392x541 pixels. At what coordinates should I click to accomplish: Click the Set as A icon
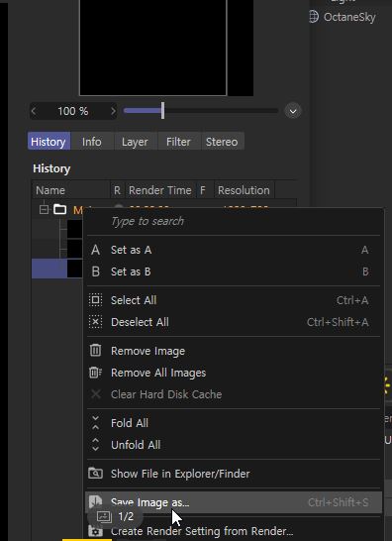[x=95, y=250]
